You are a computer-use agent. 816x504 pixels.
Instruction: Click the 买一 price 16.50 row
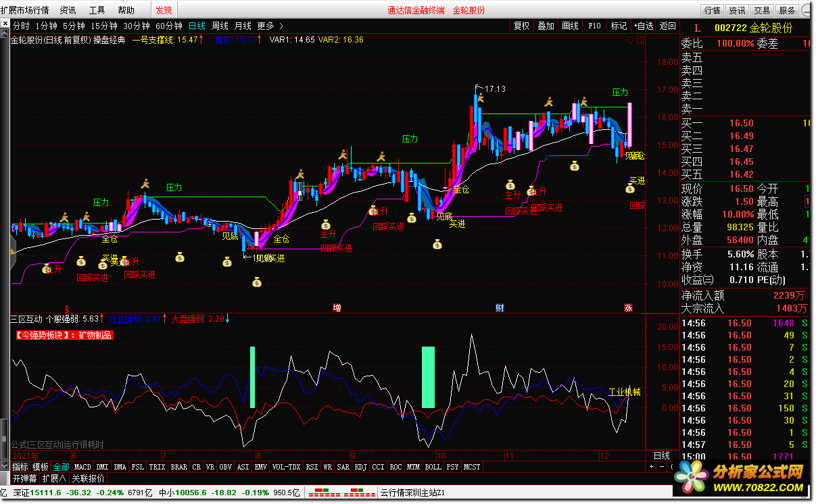745,123
